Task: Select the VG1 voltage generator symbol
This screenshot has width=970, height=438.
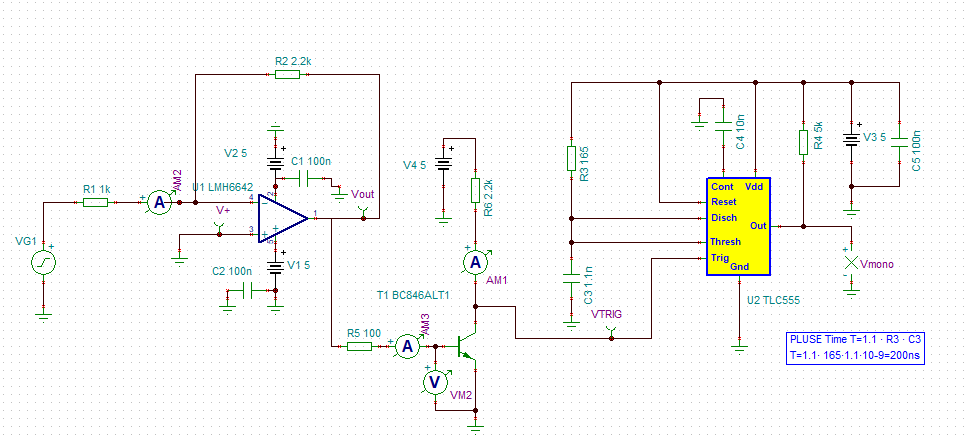Action: (x=44, y=263)
